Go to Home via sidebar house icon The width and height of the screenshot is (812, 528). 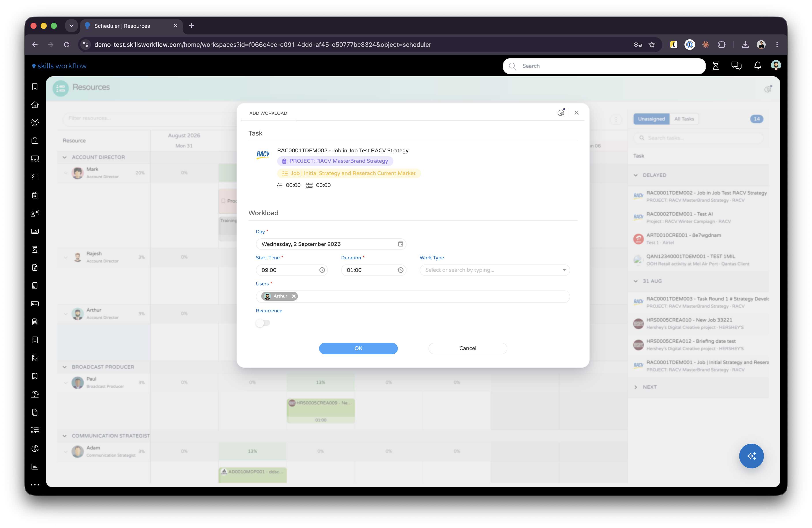tap(35, 105)
